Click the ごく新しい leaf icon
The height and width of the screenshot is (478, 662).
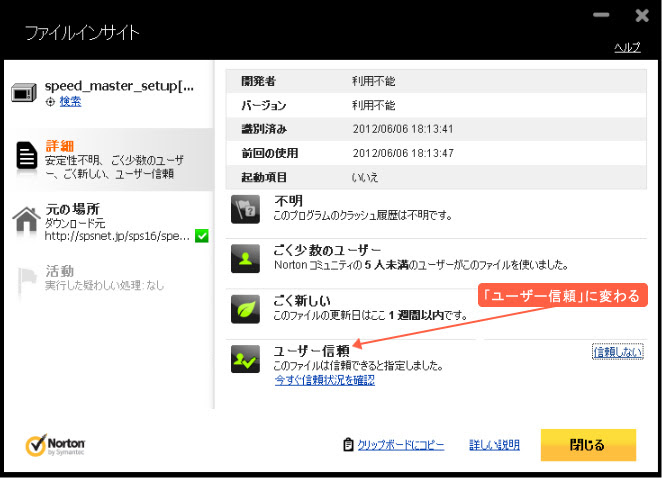(245, 309)
